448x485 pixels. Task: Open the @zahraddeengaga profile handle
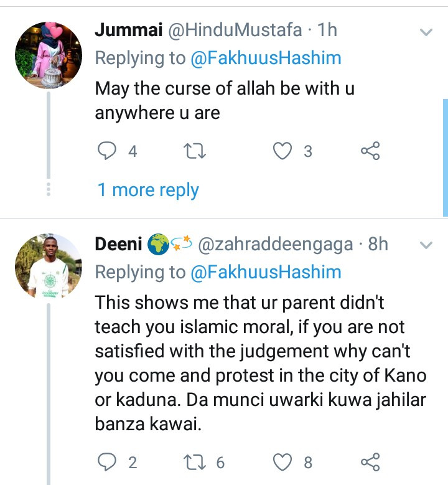click(277, 245)
